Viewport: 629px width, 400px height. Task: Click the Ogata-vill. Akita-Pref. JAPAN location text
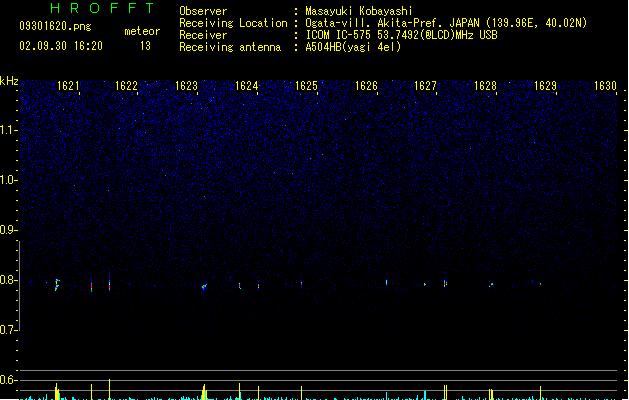[x=446, y=23]
